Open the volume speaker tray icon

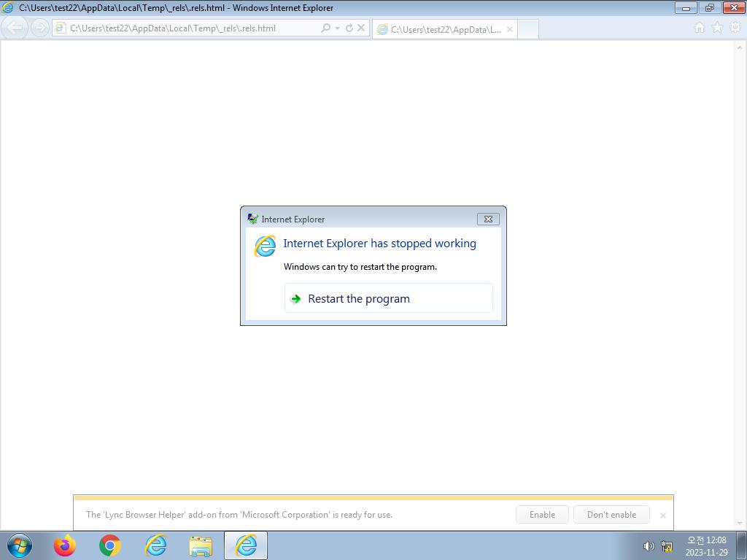(649, 546)
